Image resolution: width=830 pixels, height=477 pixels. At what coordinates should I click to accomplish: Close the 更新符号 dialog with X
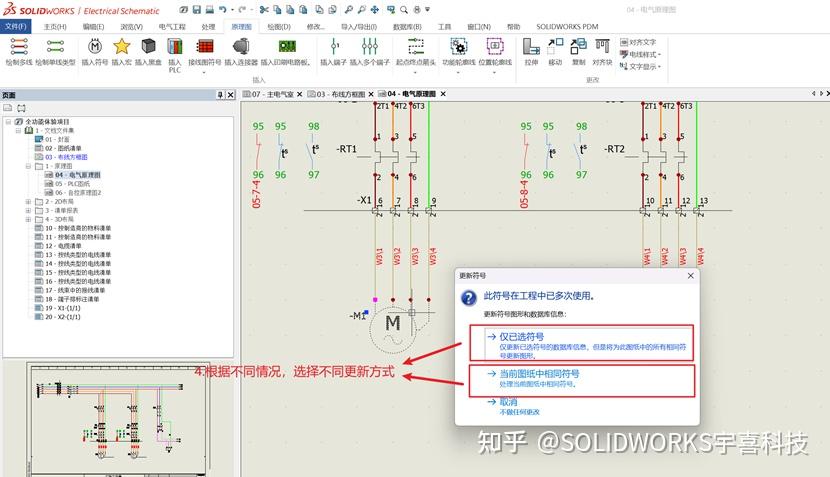tap(690, 276)
